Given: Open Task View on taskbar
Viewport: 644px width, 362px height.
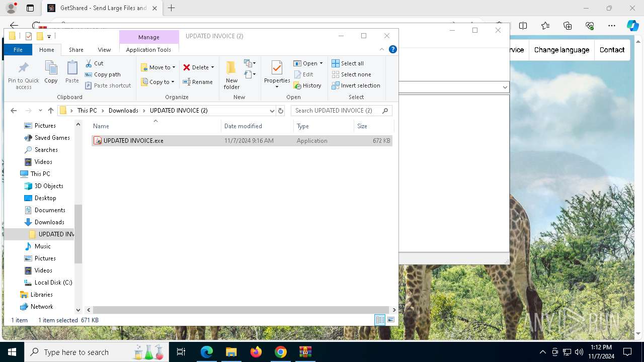Looking at the screenshot, I should (x=181, y=352).
